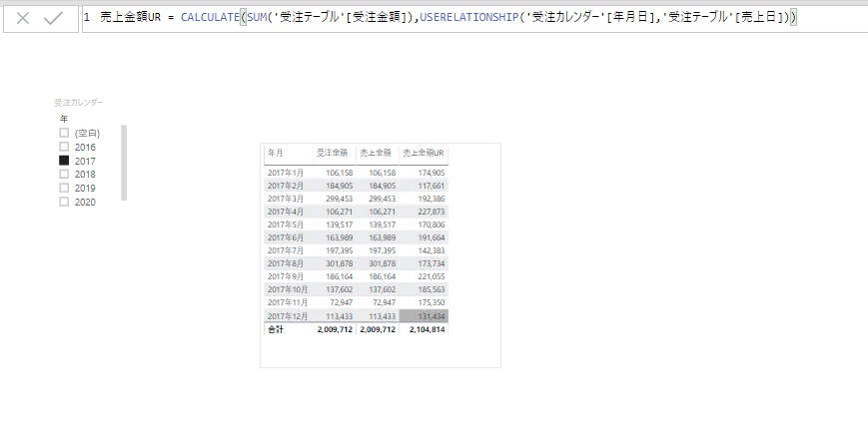Click the year slicer scrollbar
Viewport: 868px width, 440px height.
[124, 163]
